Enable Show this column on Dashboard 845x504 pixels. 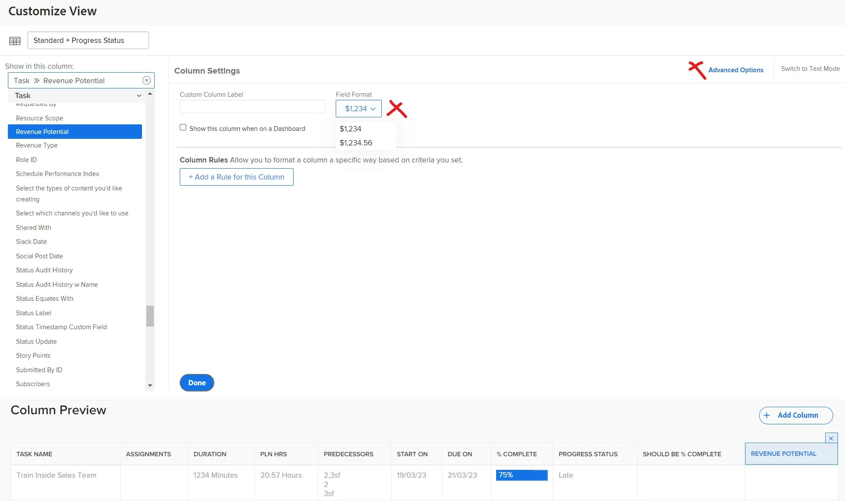tap(183, 127)
